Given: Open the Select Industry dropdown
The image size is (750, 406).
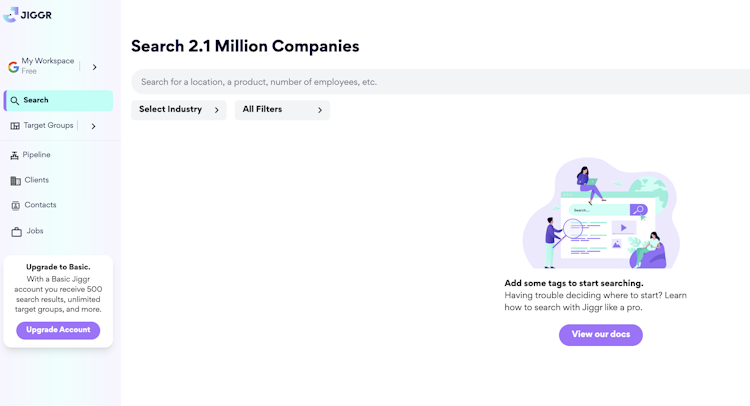Looking at the screenshot, I should (x=179, y=110).
